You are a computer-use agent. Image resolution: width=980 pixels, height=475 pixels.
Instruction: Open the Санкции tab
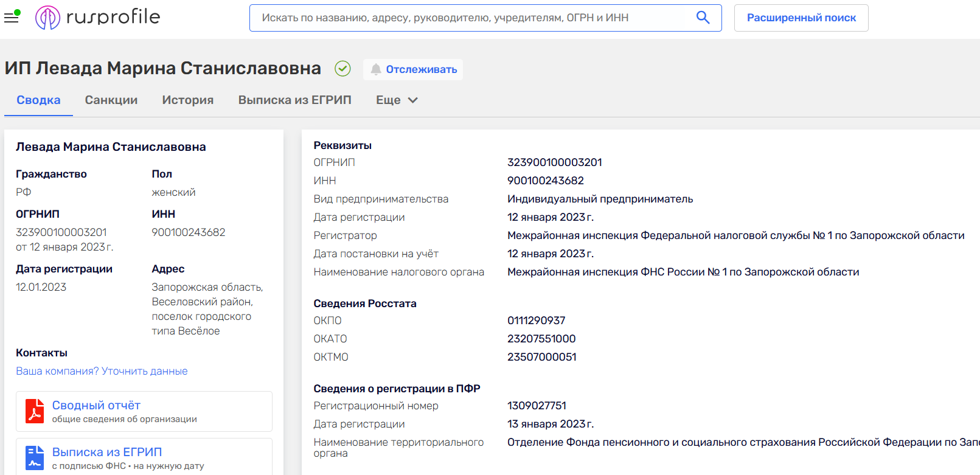click(111, 100)
